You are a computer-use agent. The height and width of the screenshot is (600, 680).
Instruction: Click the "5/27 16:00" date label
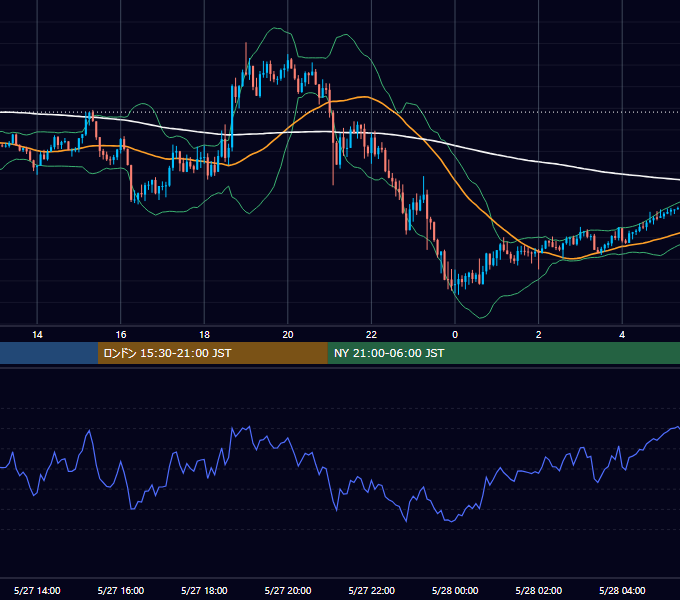(x=121, y=590)
